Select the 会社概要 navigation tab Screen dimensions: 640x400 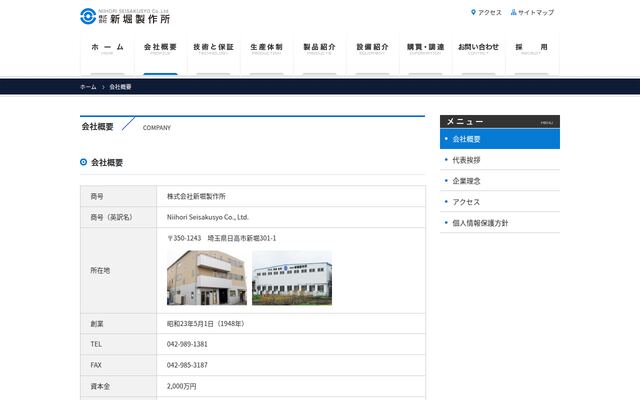(x=160, y=54)
